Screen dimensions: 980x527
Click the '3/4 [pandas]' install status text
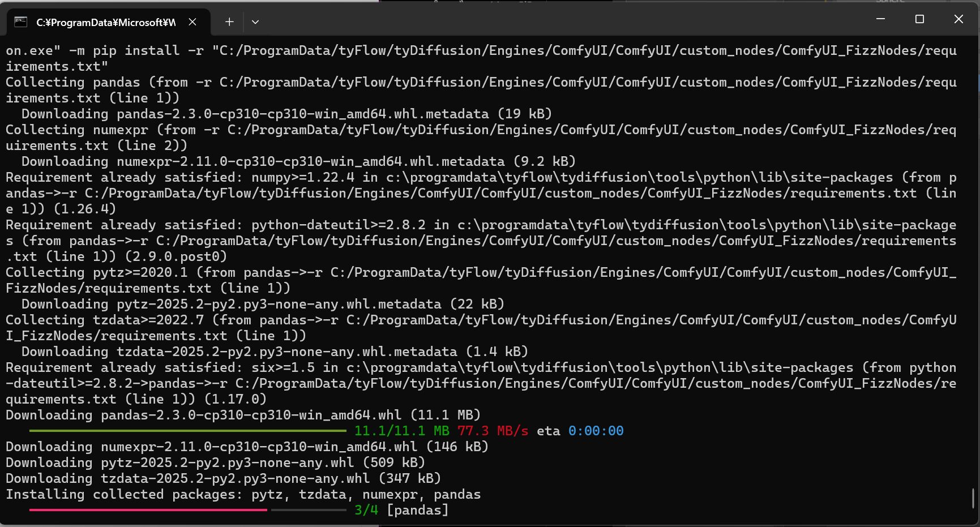[401, 510]
